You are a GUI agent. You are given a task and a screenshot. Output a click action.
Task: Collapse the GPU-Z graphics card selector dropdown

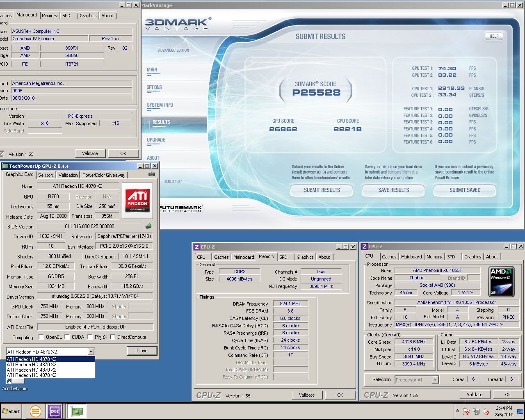coord(91,352)
